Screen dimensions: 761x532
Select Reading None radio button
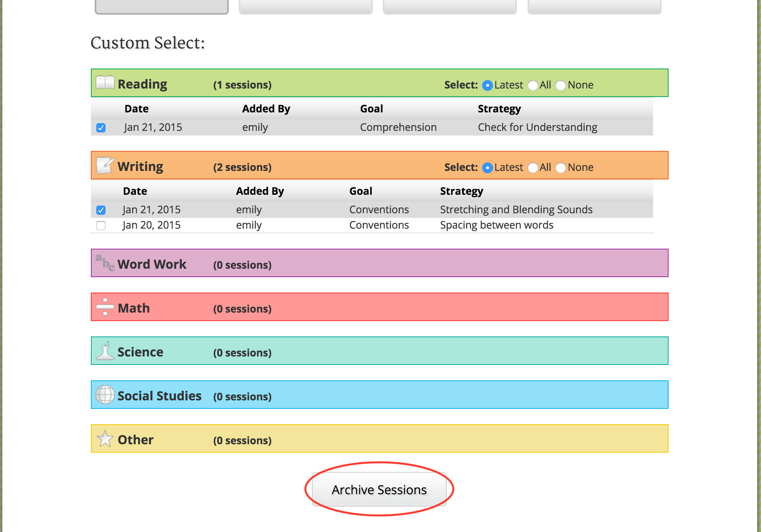(x=561, y=84)
